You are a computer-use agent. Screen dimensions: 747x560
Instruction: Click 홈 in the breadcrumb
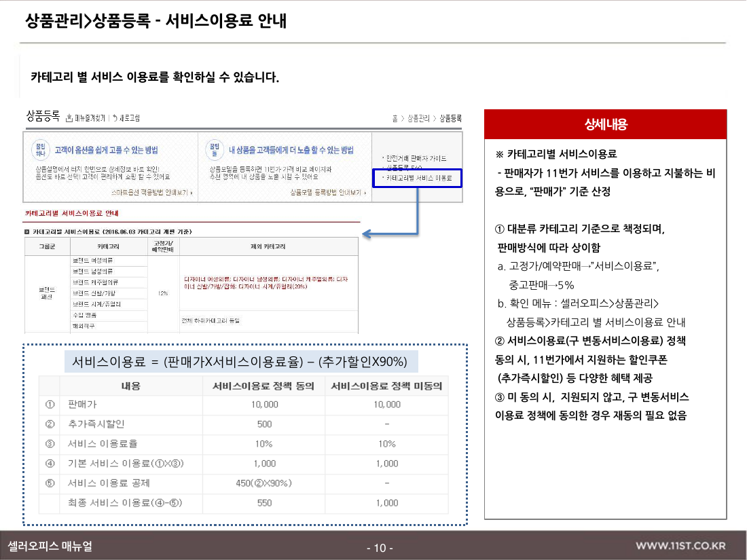(x=395, y=118)
